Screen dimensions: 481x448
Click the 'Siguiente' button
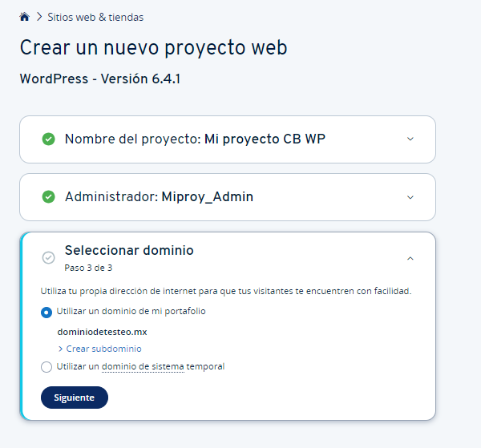point(75,398)
